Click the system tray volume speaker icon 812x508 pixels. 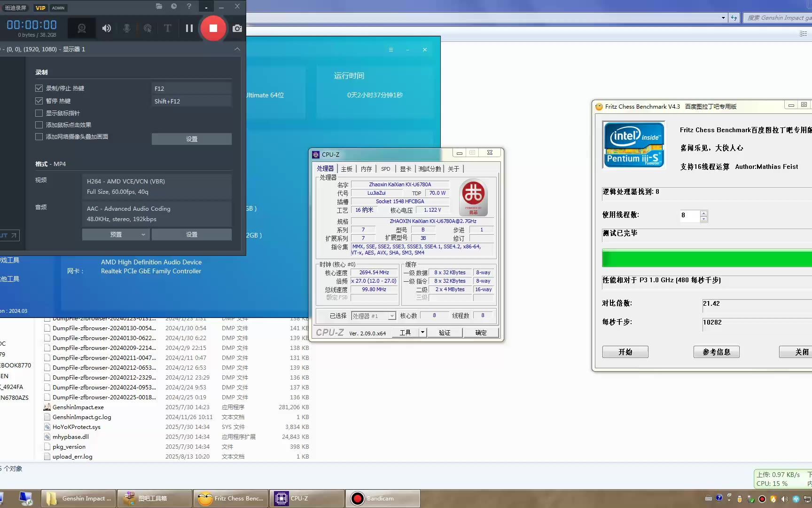tap(784, 499)
